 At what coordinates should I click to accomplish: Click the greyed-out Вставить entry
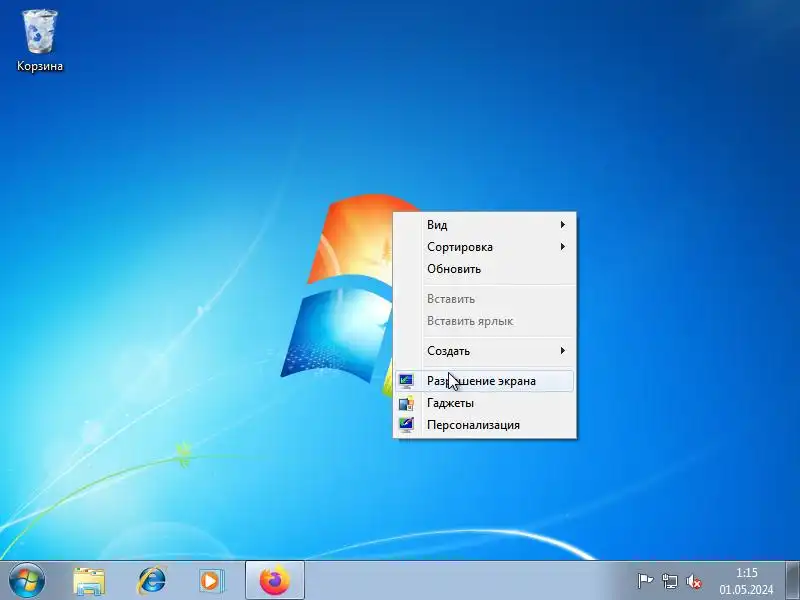[x=485, y=299]
